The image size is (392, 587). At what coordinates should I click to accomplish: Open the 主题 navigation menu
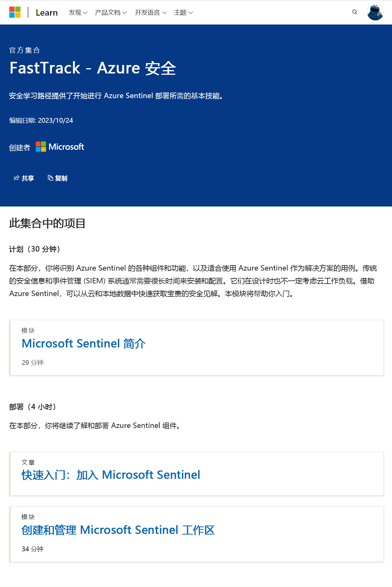point(183,12)
